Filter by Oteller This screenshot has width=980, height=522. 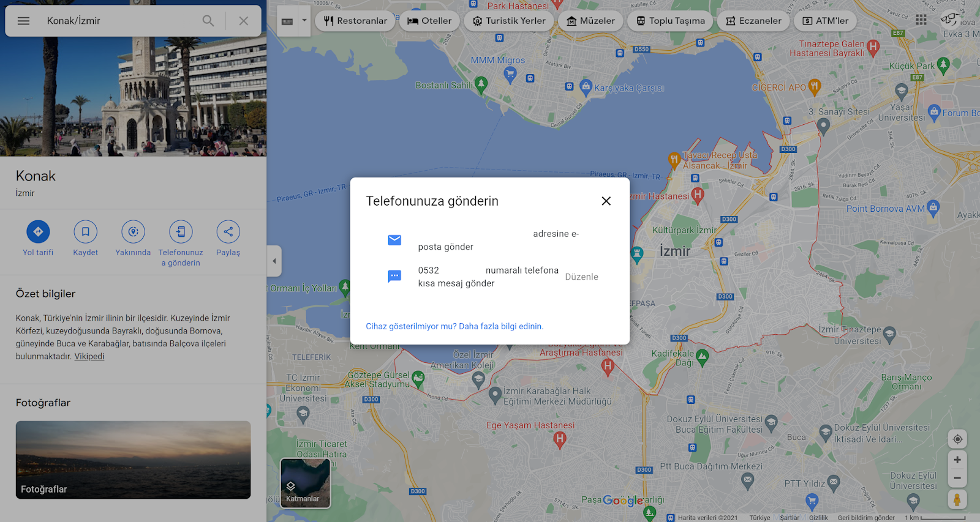point(429,21)
